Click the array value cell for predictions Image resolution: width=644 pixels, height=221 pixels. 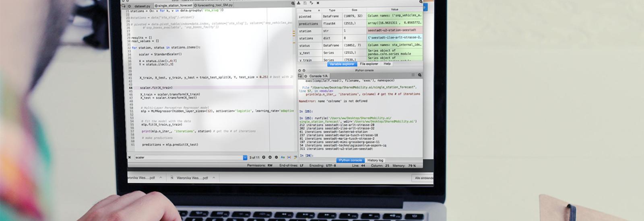point(394,23)
